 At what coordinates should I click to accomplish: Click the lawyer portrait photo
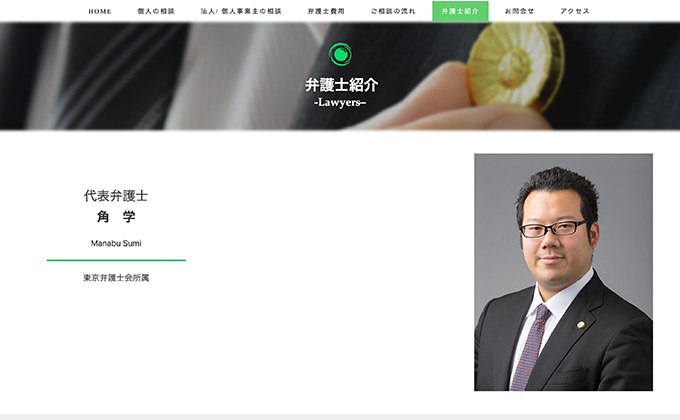click(x=563, y=272)
